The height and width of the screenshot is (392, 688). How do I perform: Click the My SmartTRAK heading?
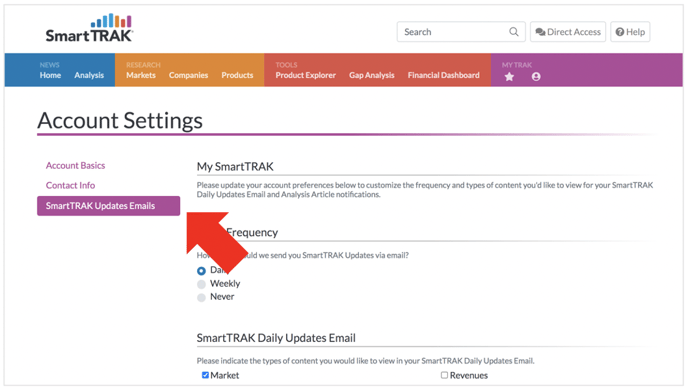(x=235, y=167)
